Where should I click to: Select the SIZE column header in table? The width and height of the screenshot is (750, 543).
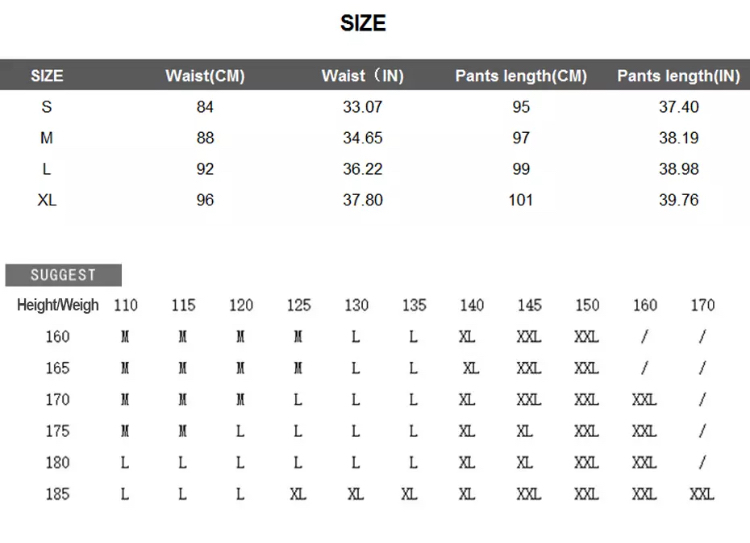point(47,76)
